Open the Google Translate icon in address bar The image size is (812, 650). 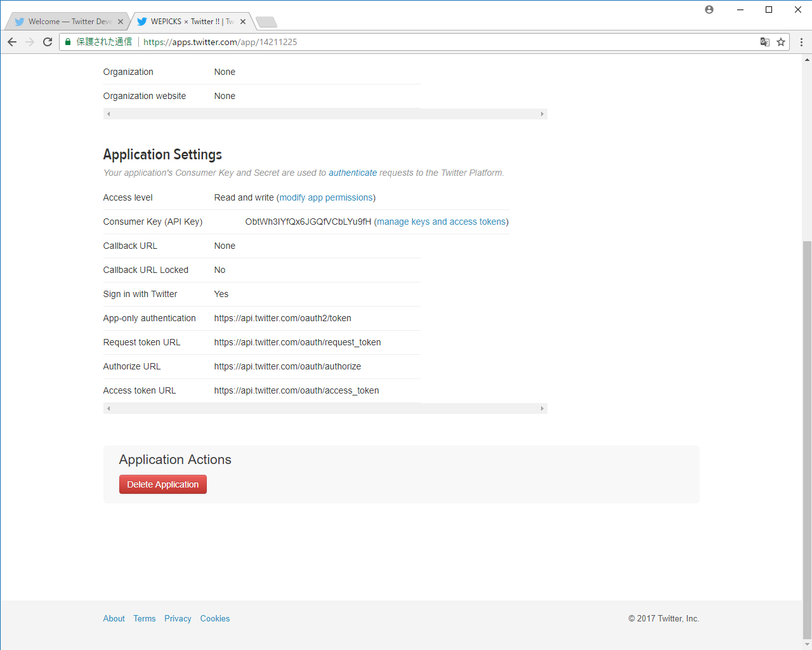pos(765,42)
